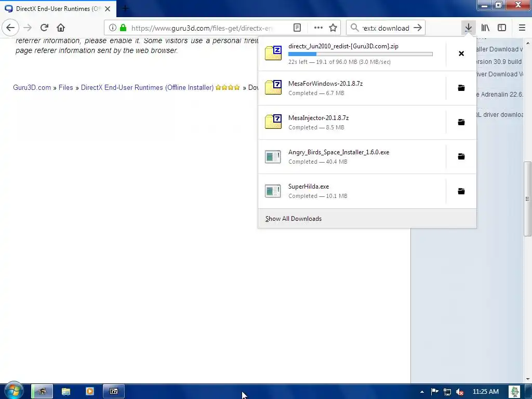
Task: Click the taskbar clock 11:25 AM
Action: [486, 392]
